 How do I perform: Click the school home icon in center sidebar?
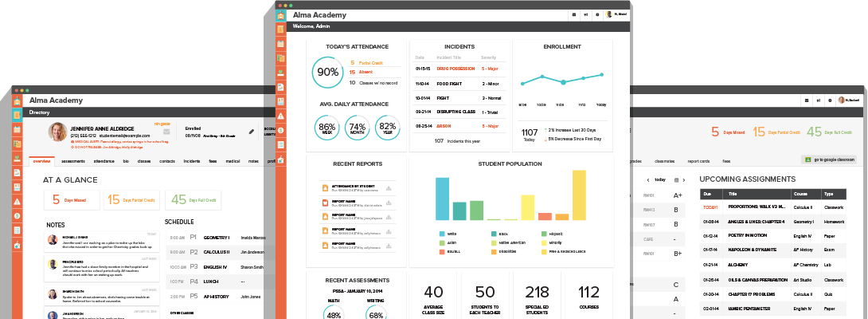[281, 14]
